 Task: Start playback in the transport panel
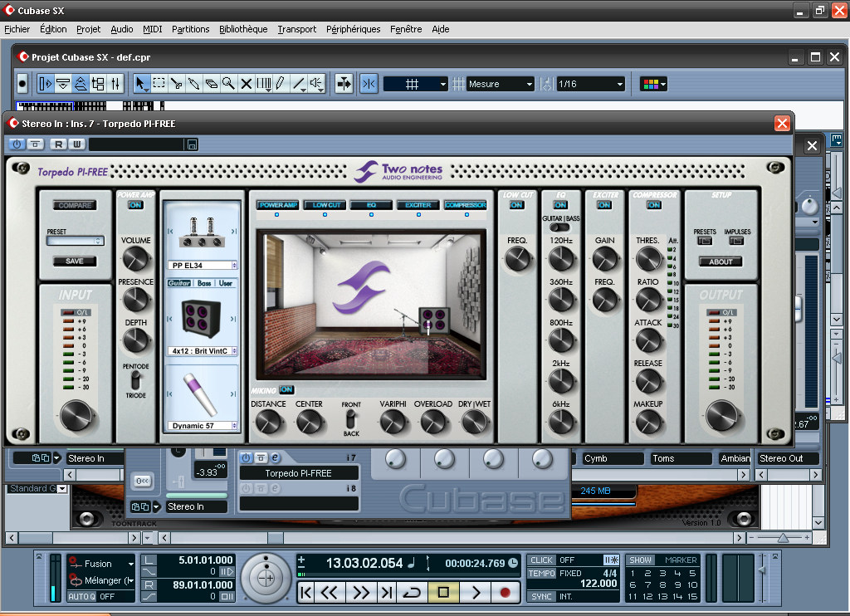pyautogui.click(x=476, y=592)
